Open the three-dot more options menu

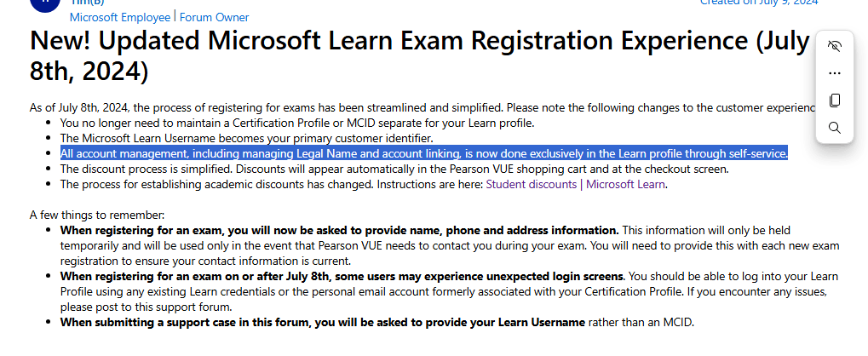coord(834,73)
